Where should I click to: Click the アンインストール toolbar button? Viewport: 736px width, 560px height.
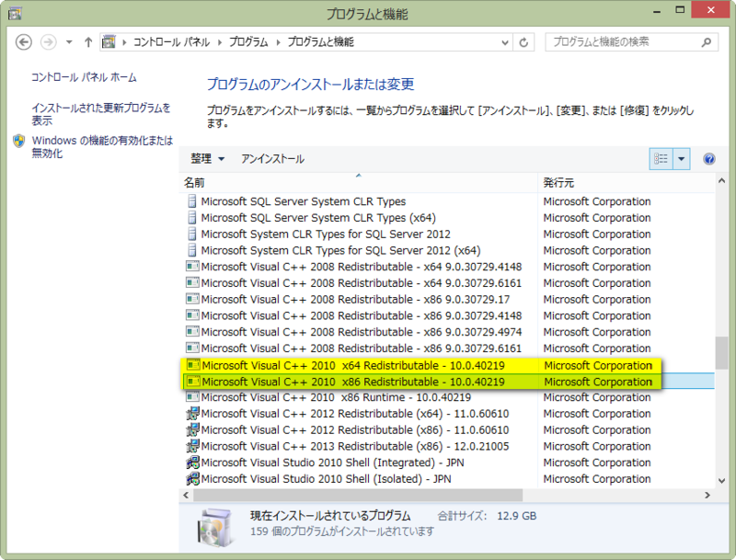coord(272,159)
